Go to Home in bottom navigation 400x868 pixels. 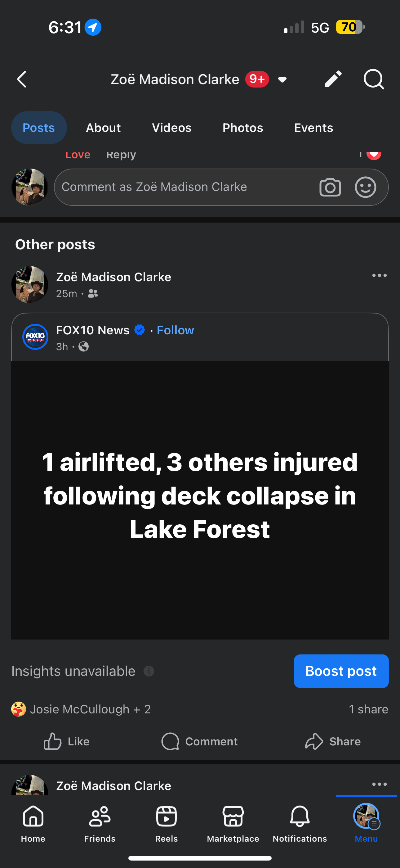[33, 822]
